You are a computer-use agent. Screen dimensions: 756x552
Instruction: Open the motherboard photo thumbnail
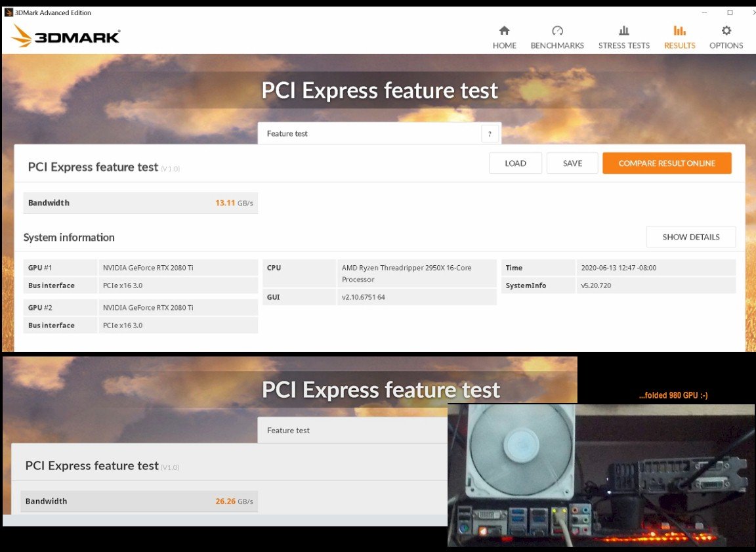[x=601, y=475]
